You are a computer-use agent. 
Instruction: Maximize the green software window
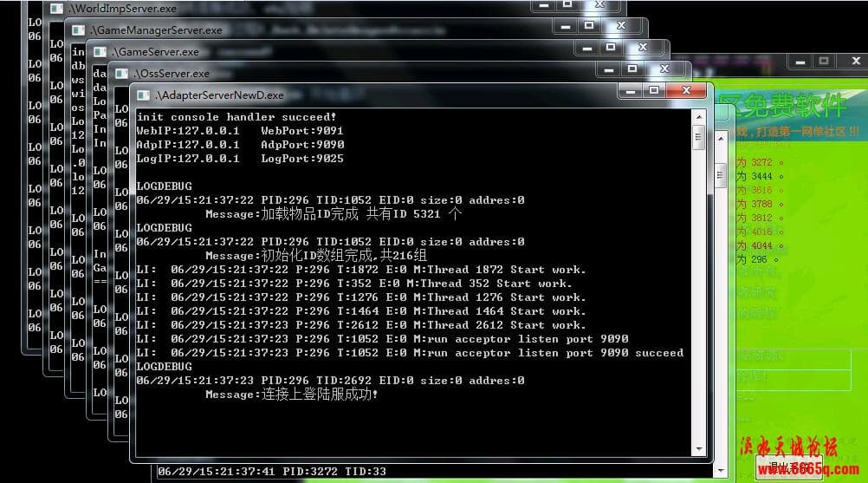[824, 62]
